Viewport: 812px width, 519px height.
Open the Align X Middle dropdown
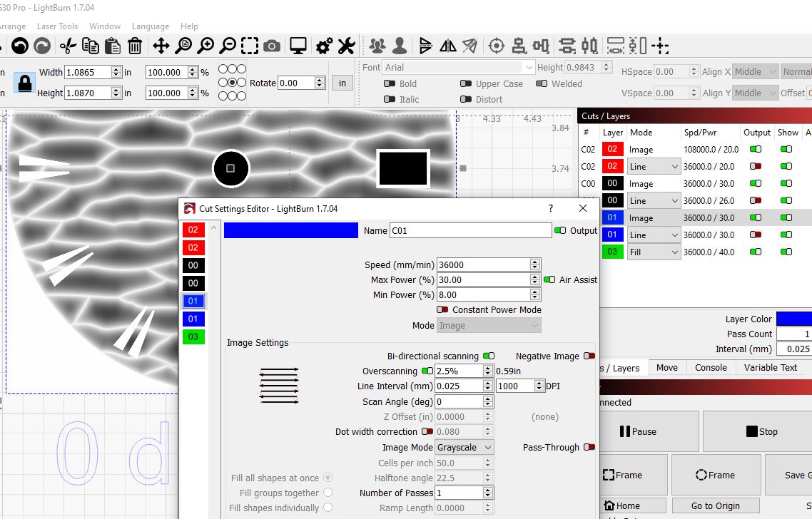tap(756, 71)
